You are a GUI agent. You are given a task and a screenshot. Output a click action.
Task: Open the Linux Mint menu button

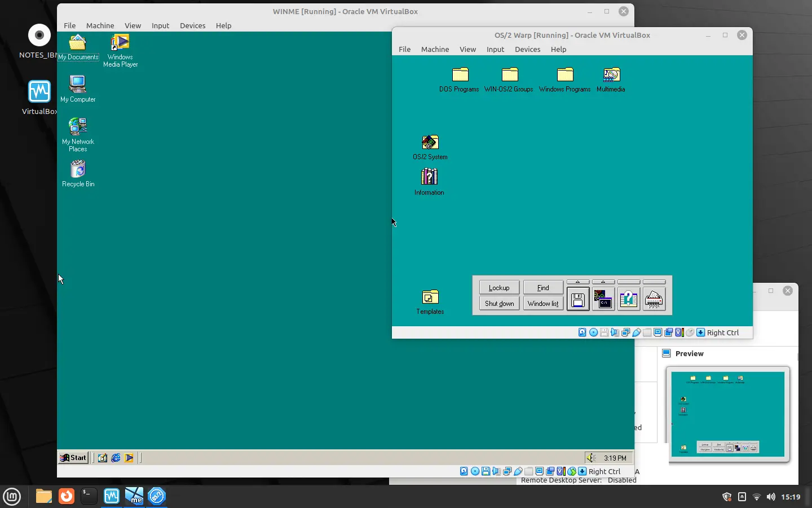pos(12,497)
